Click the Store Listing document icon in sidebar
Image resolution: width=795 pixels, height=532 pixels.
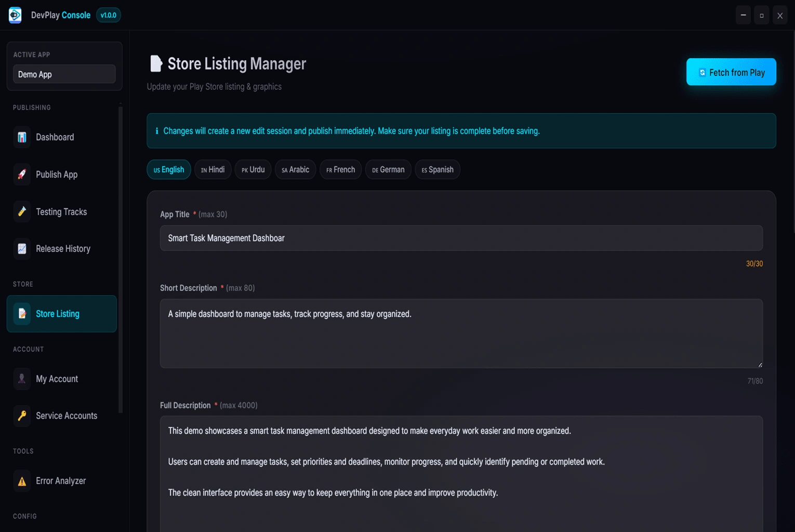pyautogui.click(x=22, y=314)
